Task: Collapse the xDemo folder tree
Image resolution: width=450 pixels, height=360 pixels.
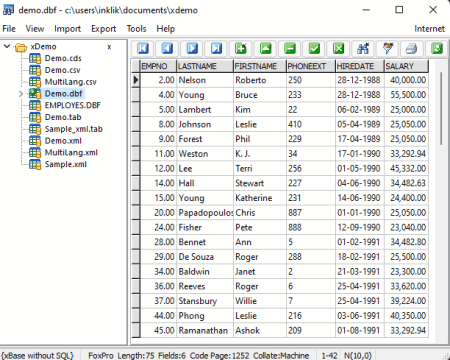Action: (7, 46)
